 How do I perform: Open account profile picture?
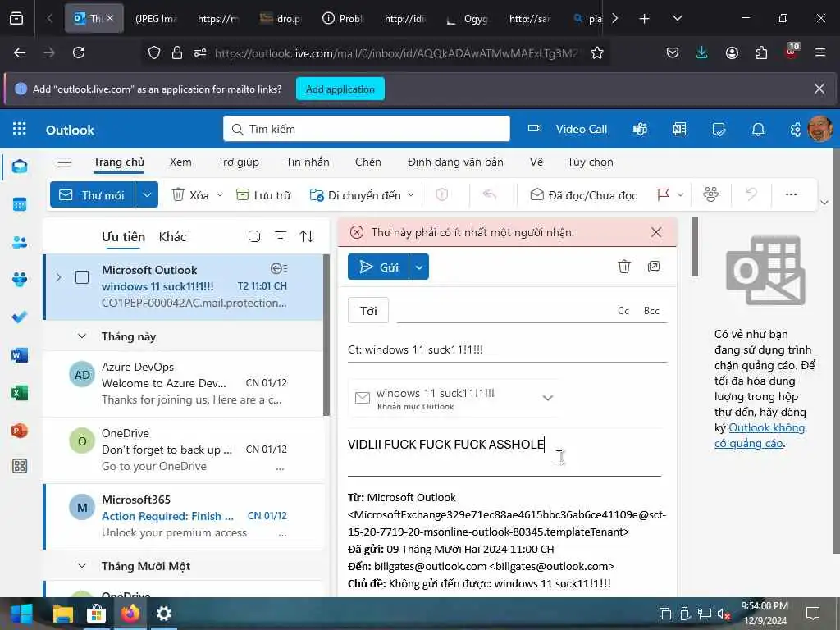pyautogui.click(x=819, y=129)
